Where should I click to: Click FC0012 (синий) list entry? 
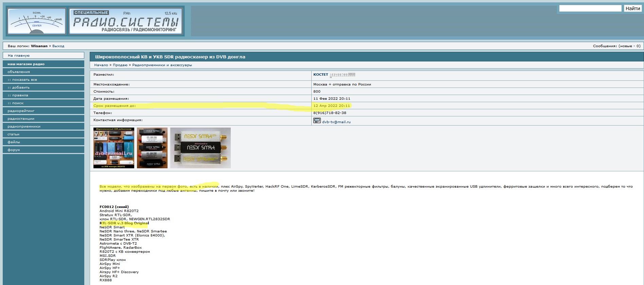click(114, 207)
